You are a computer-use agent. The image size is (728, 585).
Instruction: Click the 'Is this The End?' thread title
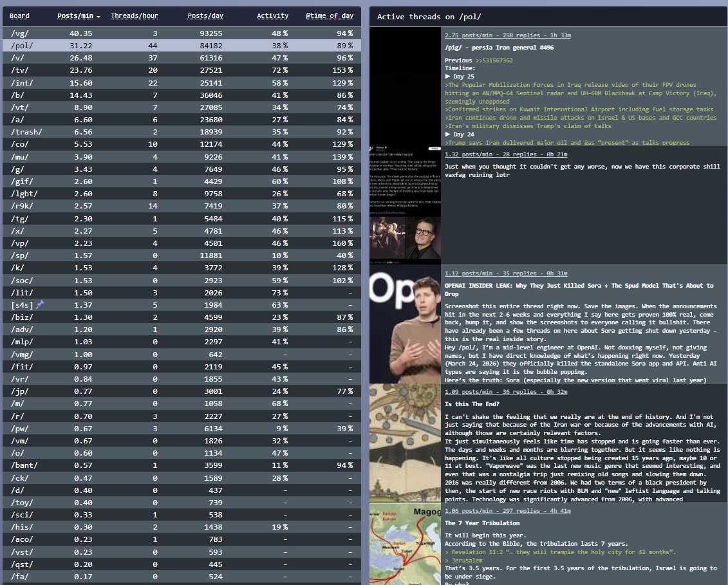(x=472, y=404)
